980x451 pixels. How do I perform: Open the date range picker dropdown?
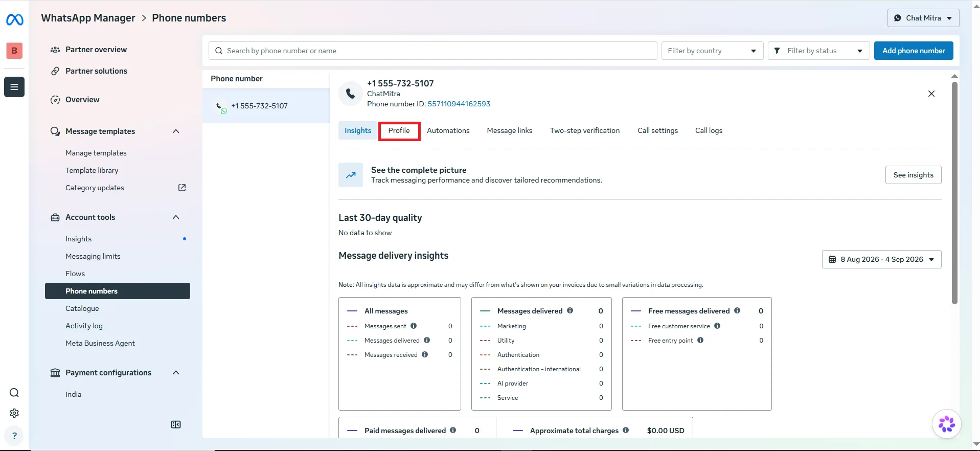click(x=881, y=259)
